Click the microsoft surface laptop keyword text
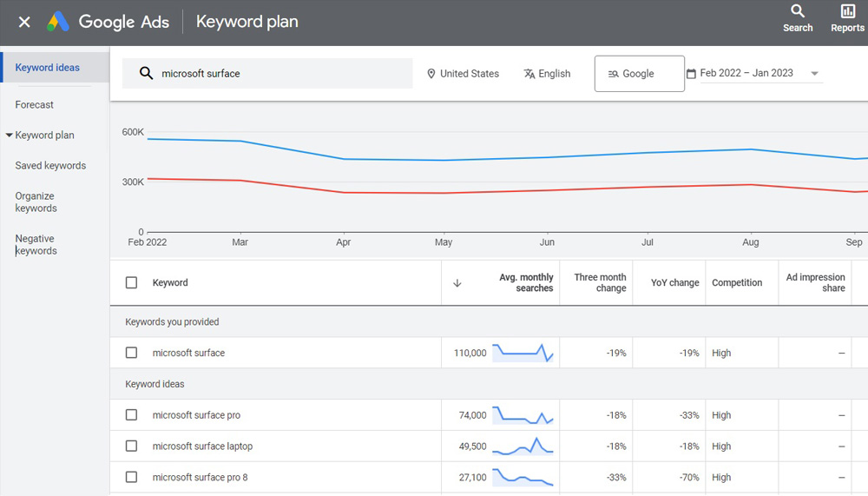 pyautogui.click(x=202, y=446)
